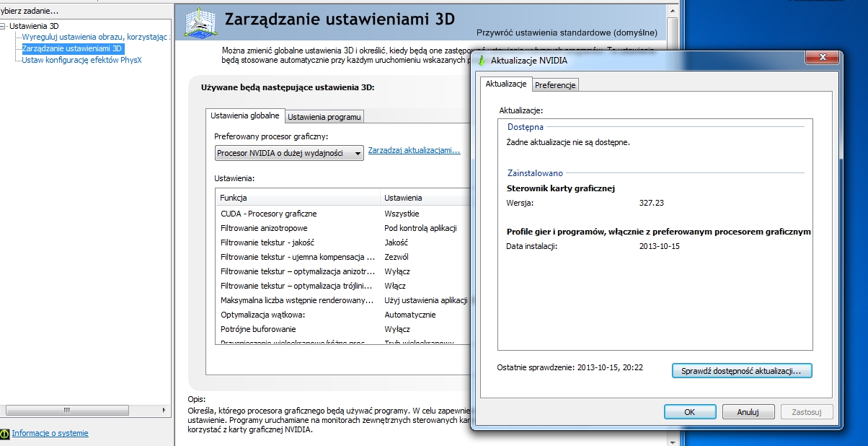Click the left panel horizontal scrollbar thumb
Screen dimensions: 868x446
point(67,411)
